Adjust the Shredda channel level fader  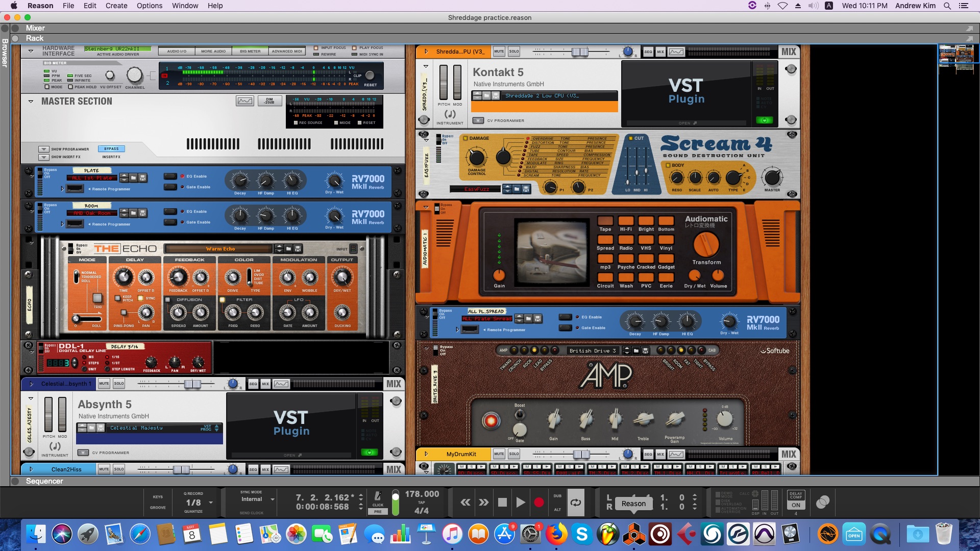(x=579, y=52)
